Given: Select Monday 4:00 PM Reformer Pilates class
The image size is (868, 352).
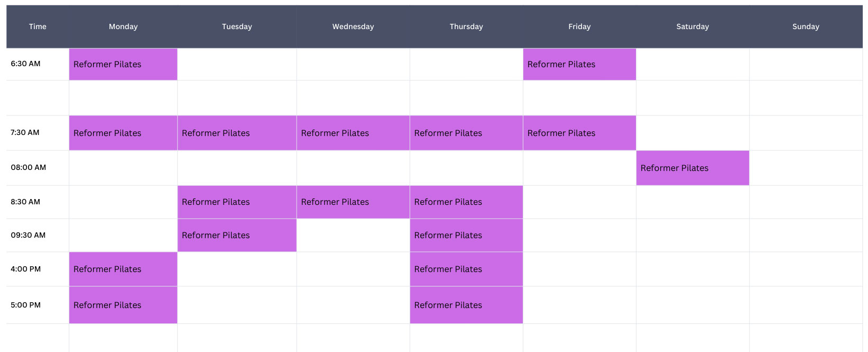Looking at the screenshot, I should (123, 269).
